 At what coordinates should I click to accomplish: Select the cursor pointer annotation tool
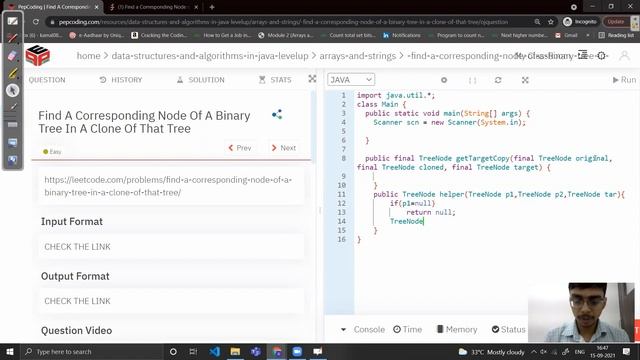[x=12, y=90]
